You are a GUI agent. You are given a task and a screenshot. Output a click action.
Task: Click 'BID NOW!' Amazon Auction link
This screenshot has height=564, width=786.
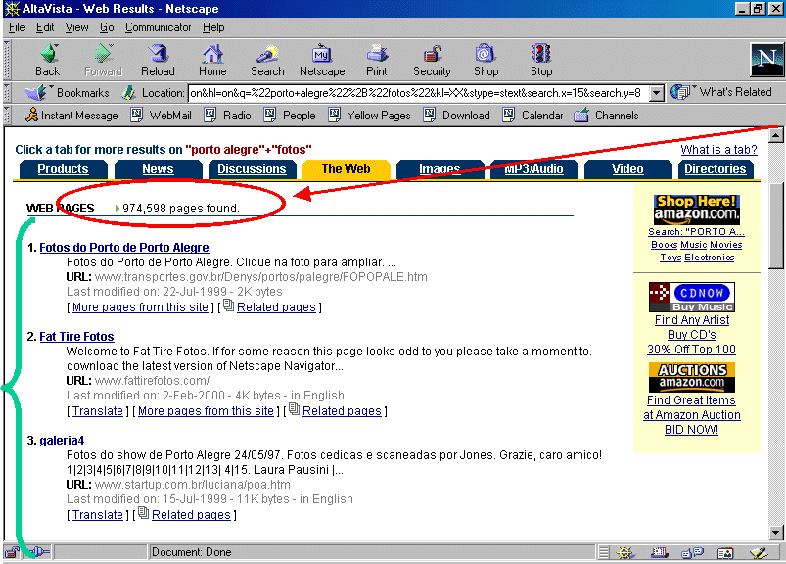tap(691, 430)
